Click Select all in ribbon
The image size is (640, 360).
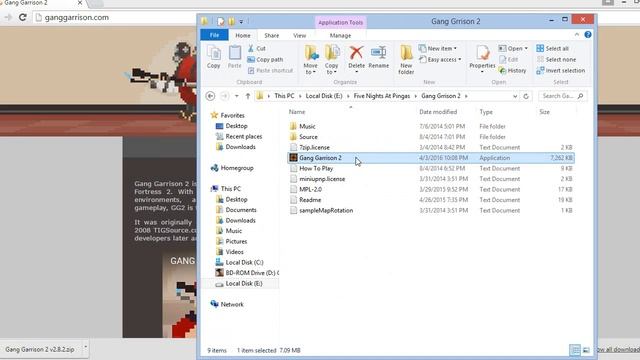pyautogui.click(x=553, y=48)
